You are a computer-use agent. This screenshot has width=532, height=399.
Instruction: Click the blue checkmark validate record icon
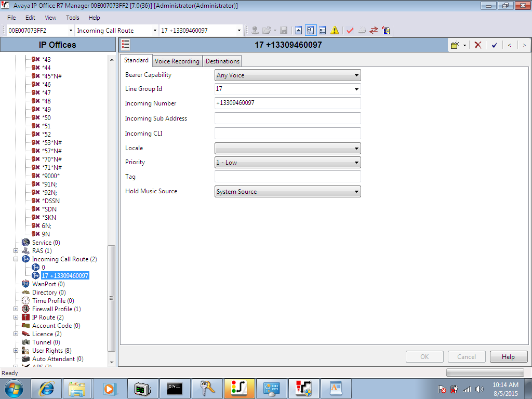tap(495, 45)
